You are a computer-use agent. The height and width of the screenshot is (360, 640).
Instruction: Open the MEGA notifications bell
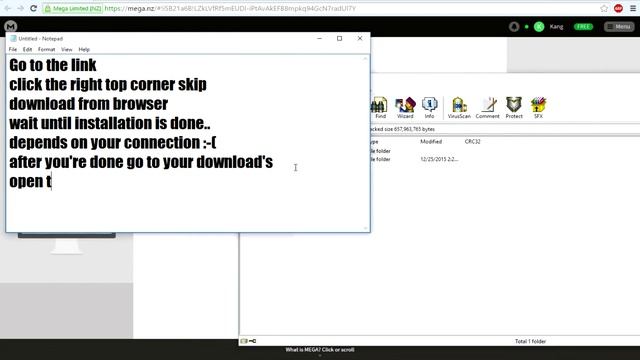514,27
